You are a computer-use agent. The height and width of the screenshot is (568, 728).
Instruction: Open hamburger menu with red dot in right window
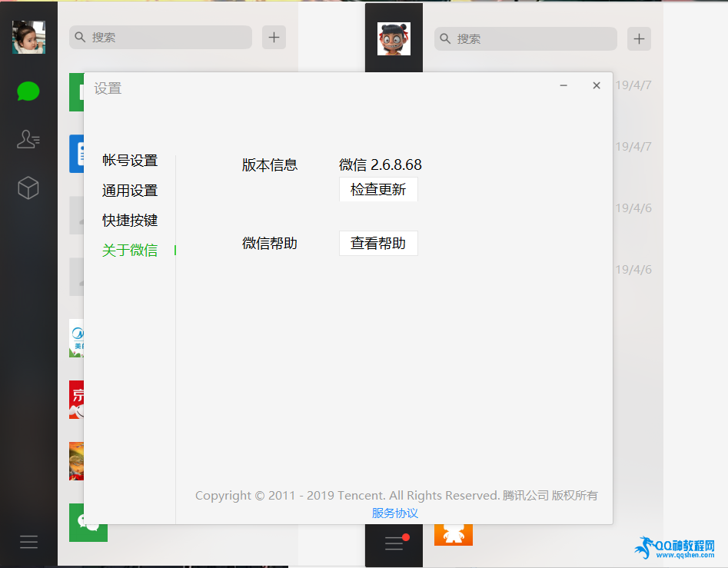[x=396, y=542]
